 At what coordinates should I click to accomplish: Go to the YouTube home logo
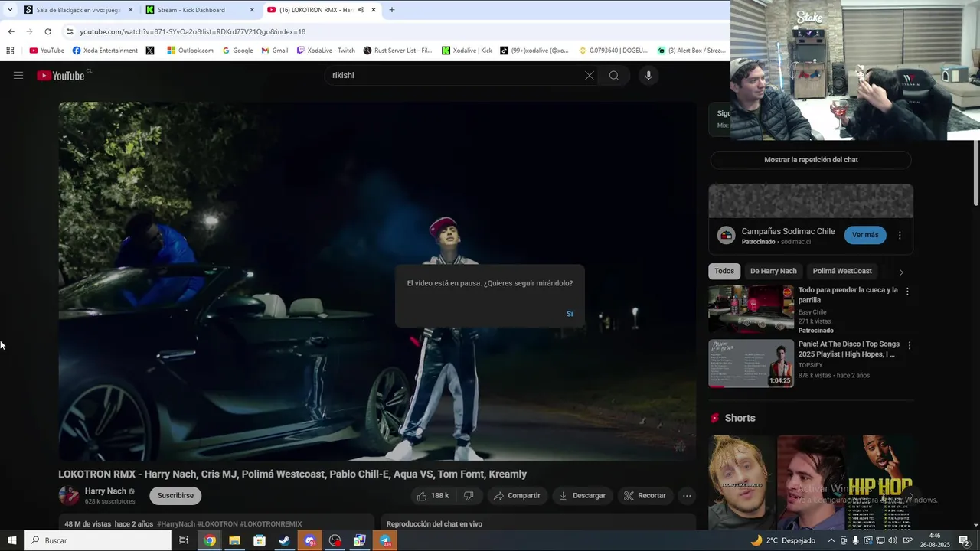pyautogui.click(x=60, y=75)
